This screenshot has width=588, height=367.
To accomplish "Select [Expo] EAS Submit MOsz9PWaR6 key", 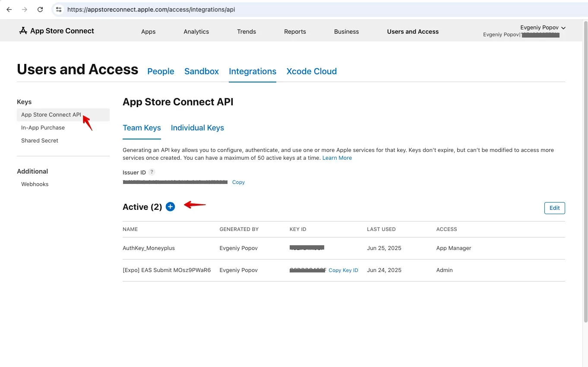I will pyautogui.click(x=167, y=270).
